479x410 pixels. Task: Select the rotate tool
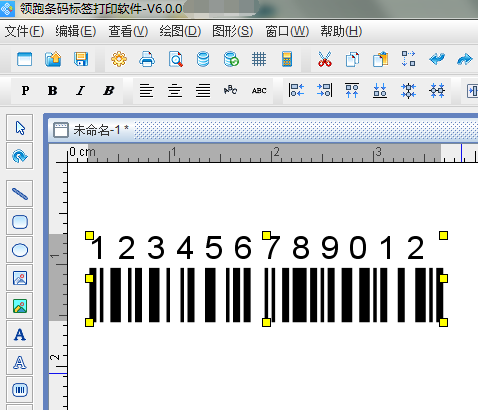coord(20,156)
